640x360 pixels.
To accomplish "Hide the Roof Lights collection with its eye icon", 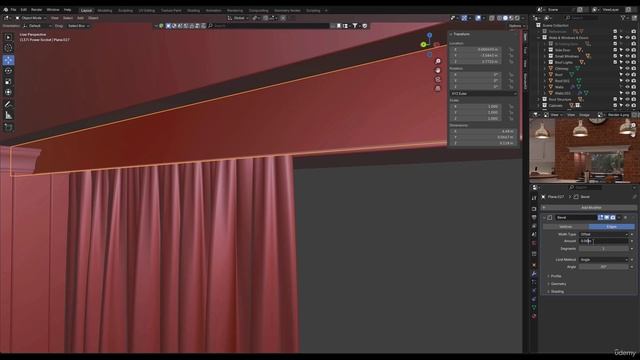I will [627, 62].
